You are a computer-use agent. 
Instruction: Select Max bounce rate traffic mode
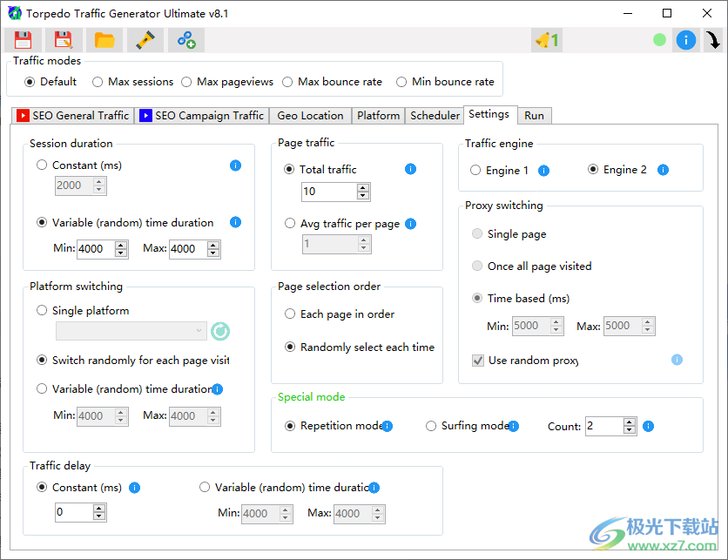(x=333, y=82)
